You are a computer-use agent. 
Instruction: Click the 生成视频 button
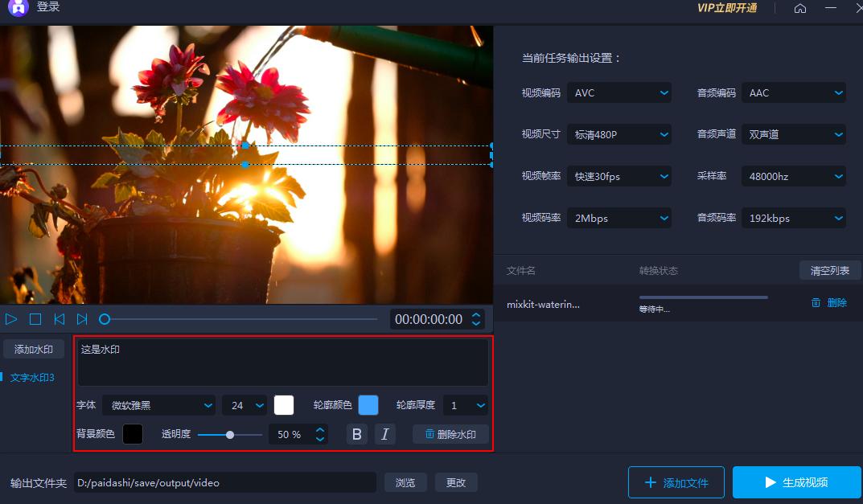tap(795, 482)
